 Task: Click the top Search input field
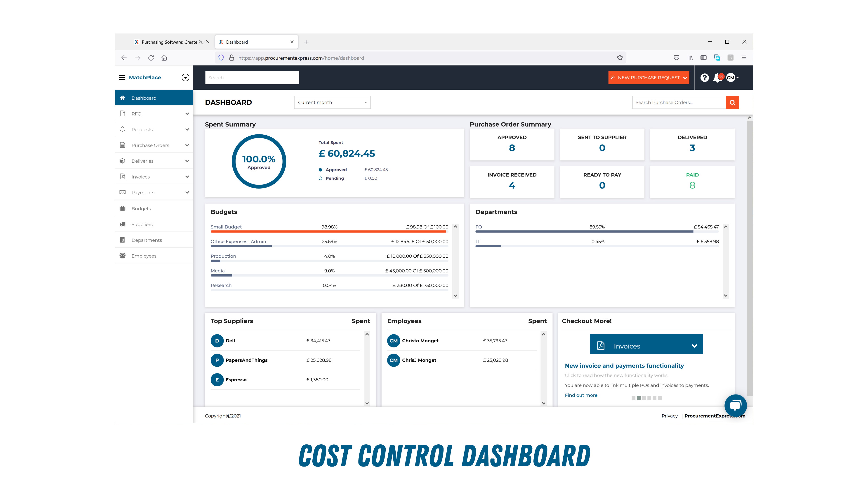tap(252, 77)
